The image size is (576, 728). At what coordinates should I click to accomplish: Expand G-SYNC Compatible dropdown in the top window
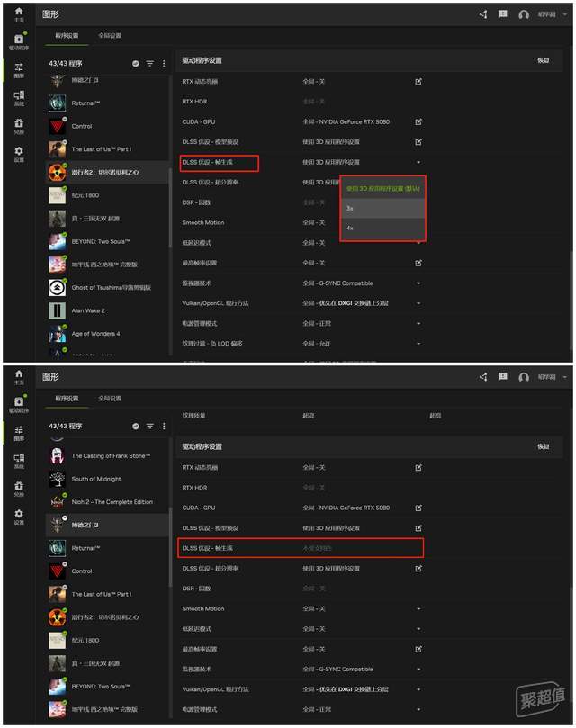point(418,283)
